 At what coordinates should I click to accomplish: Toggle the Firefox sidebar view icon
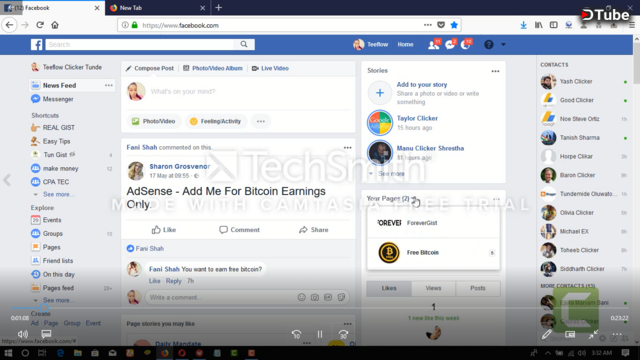tap(553, 25)
